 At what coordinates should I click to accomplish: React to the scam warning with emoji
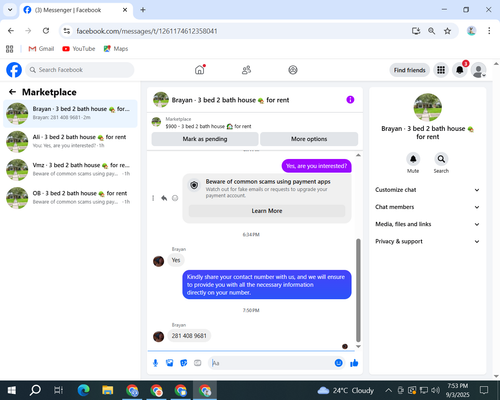(175, 198)
